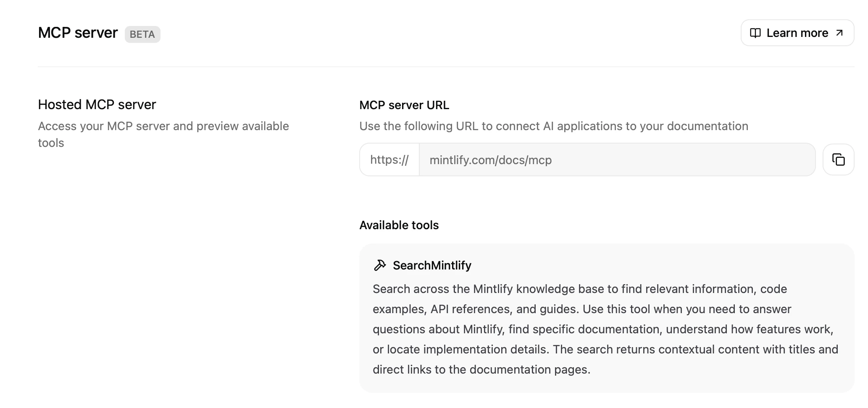Open the Learn more page
868x408 pixels.
tap(797, 33)
